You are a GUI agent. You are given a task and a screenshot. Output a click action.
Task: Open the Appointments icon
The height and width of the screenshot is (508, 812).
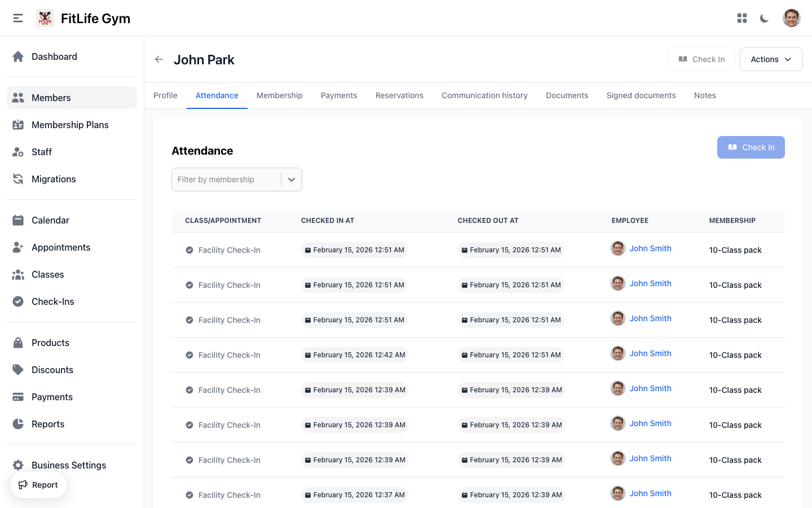pos(18,247)
